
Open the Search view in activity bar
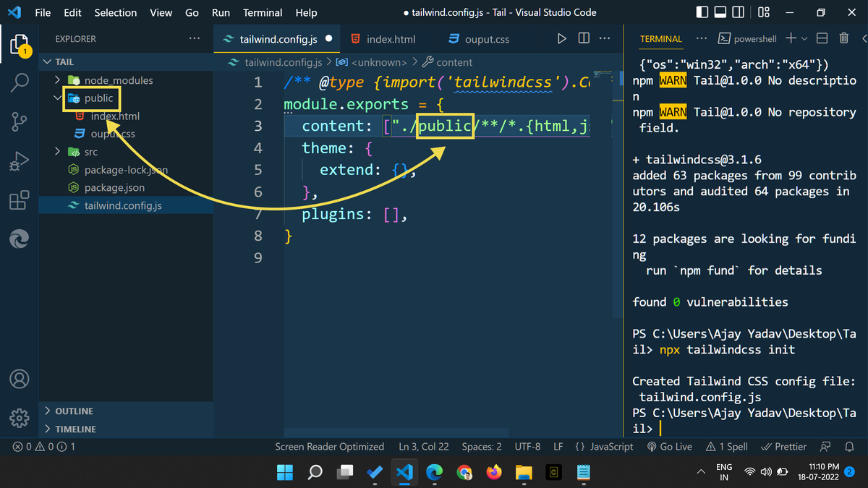(20, 84)
